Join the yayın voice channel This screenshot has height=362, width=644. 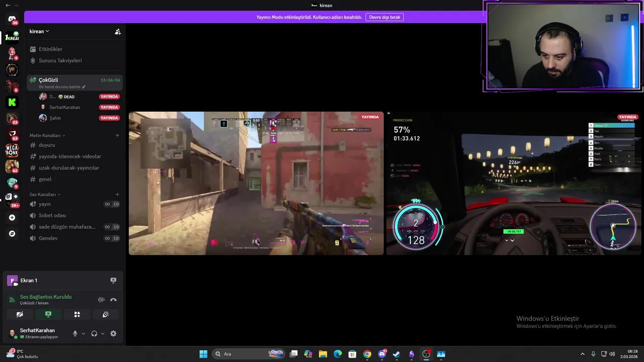tap(74, 204)
